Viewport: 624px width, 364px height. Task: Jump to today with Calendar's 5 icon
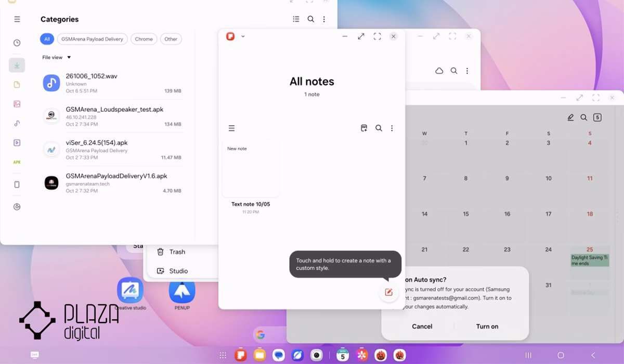(597, 118)
